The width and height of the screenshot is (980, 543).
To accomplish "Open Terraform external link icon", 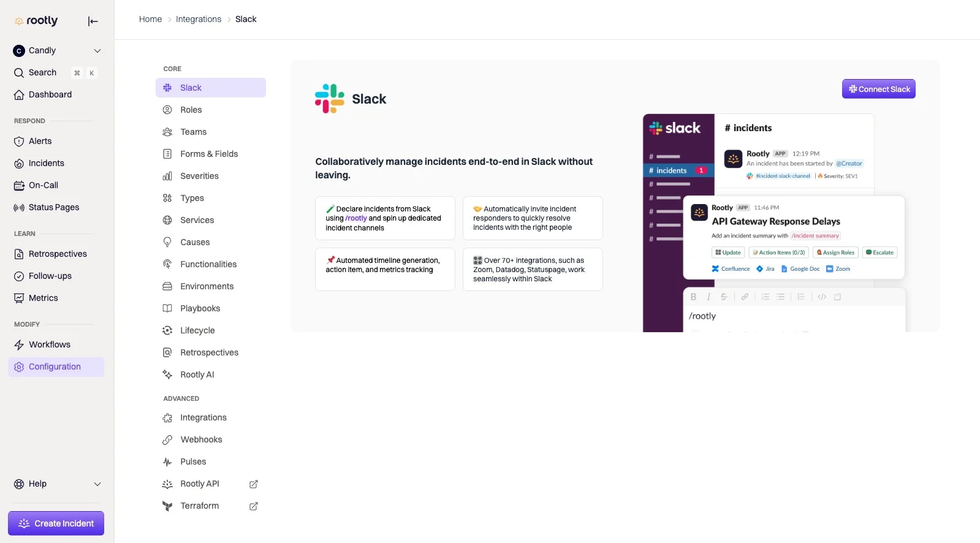I will [x=254, y=506].
